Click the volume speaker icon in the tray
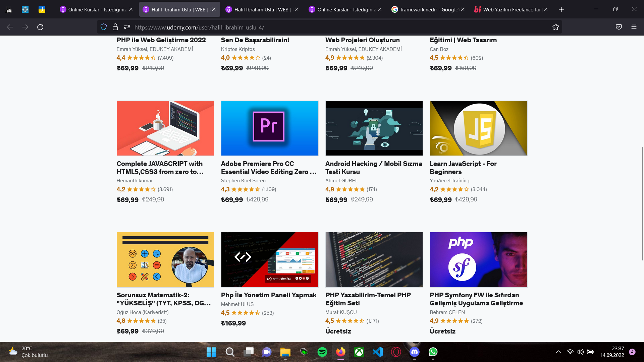The image size is (644, 362). tap(580, 352)
